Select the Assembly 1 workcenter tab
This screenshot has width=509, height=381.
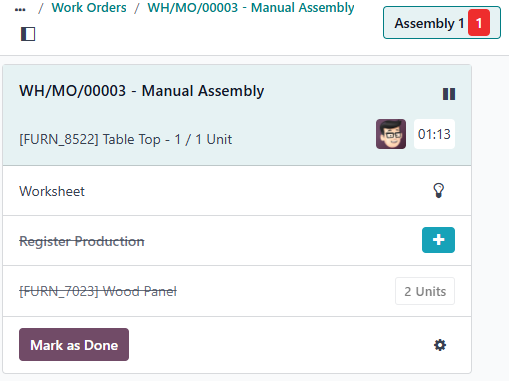(442, 23)
